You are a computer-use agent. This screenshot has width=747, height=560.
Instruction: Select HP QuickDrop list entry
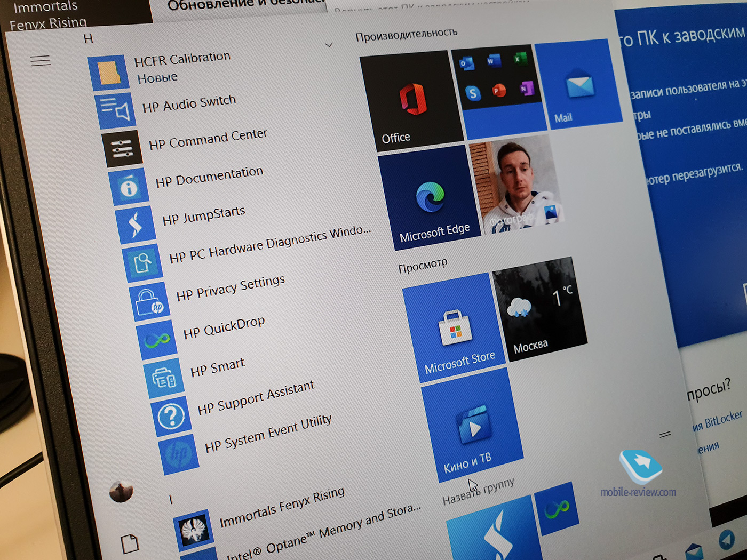pos(224,327)
